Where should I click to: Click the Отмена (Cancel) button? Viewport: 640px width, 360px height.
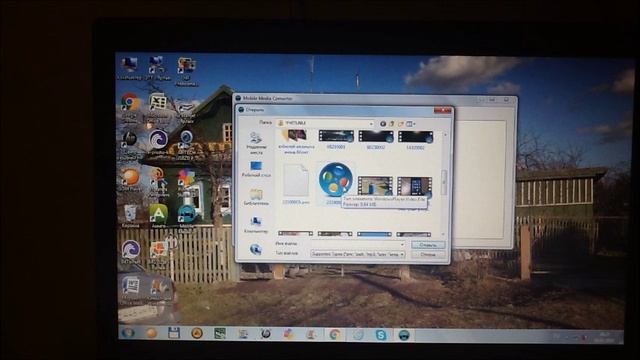click(x=428, y=254)
